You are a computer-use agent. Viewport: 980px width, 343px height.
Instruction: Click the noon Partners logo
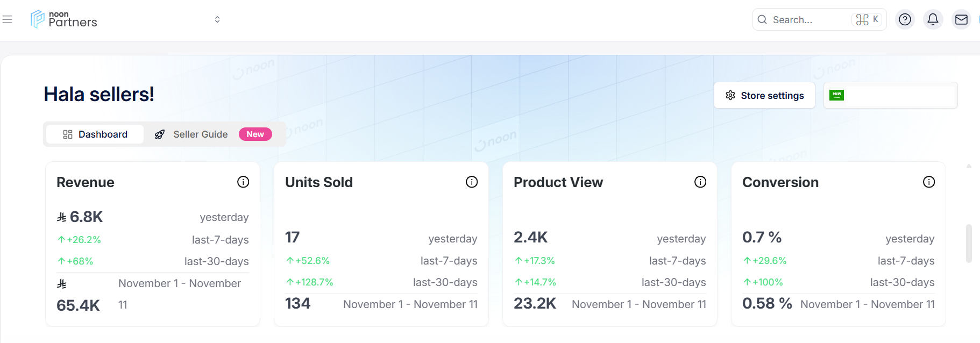click(64, 19)
